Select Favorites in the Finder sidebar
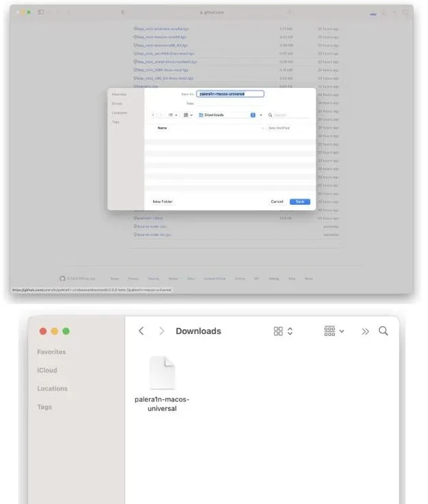This screenshot has width=428, height=504. click(x=52, y=352)
